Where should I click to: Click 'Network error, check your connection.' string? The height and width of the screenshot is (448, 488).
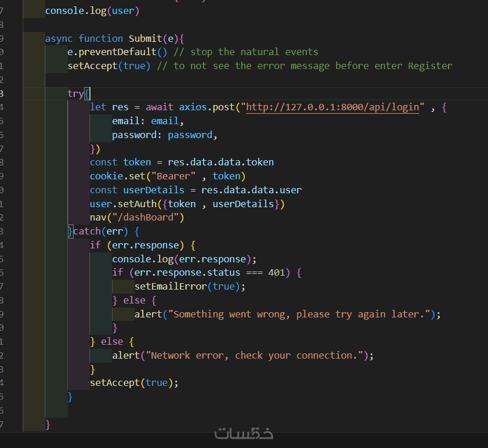tap(254, 356)
